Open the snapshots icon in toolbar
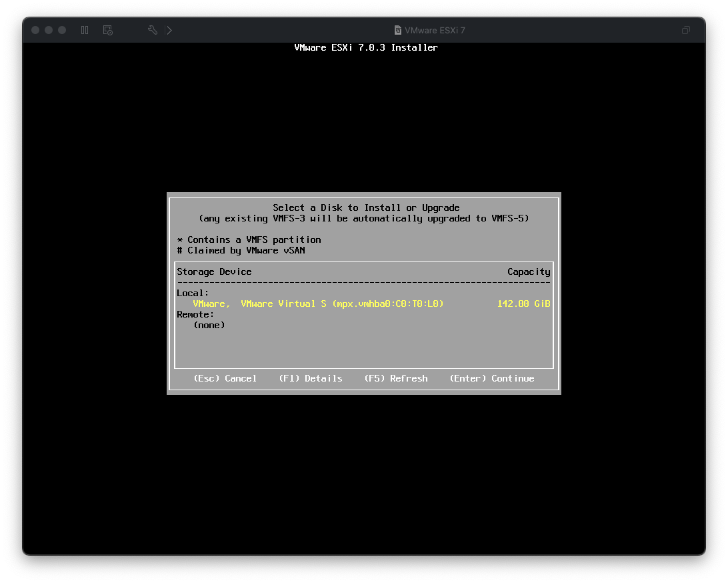 (x=107, y=30)
